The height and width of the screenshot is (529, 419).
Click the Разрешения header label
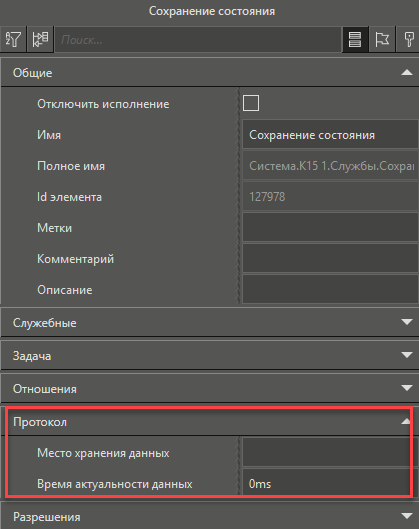(x=47, y=517)
